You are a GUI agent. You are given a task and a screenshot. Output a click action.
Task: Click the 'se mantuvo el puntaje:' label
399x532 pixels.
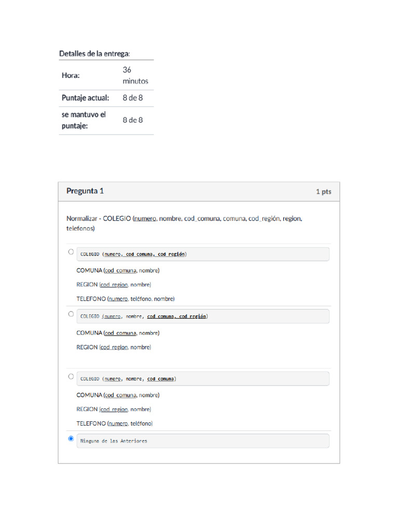click(84, 120)
